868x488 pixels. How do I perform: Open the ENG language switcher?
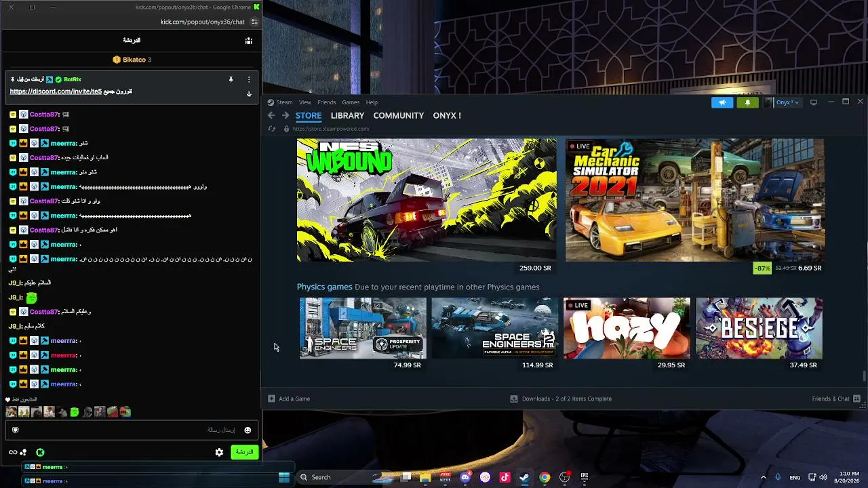click(795, 477)
